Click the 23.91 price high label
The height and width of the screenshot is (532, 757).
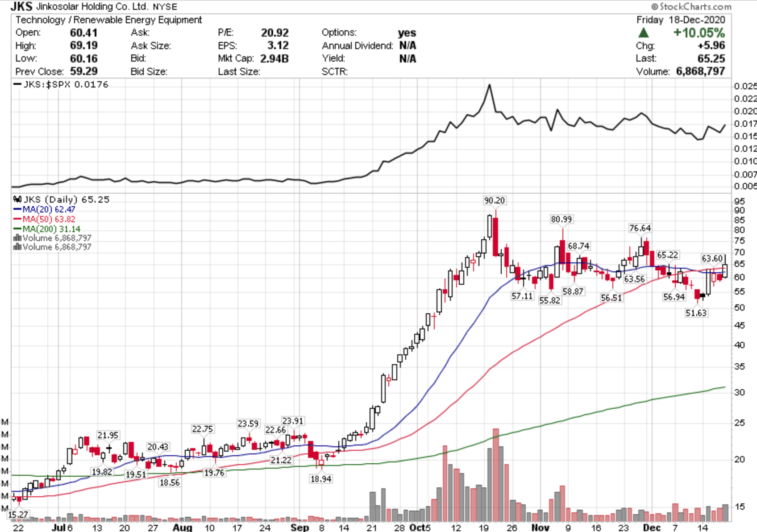tap(292, 421)
